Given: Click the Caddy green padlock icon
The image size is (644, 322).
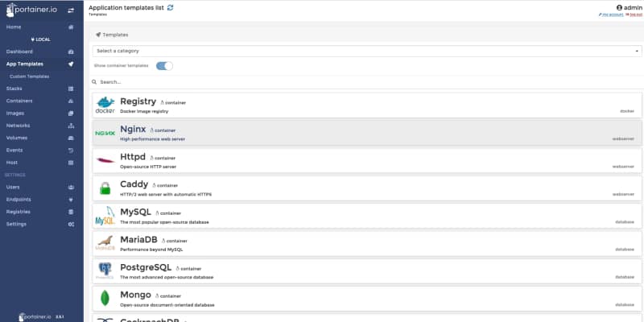Looking at the screenshot, I should click(105, 188).
